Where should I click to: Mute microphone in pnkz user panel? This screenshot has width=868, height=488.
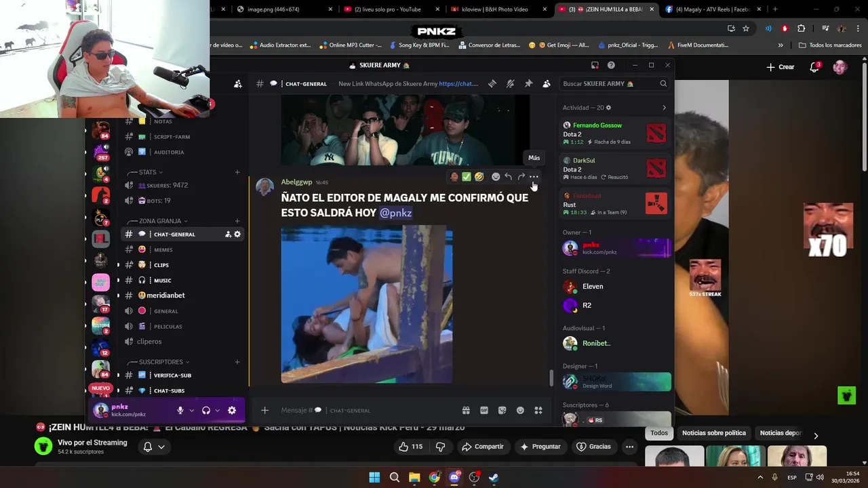(180, 410)
